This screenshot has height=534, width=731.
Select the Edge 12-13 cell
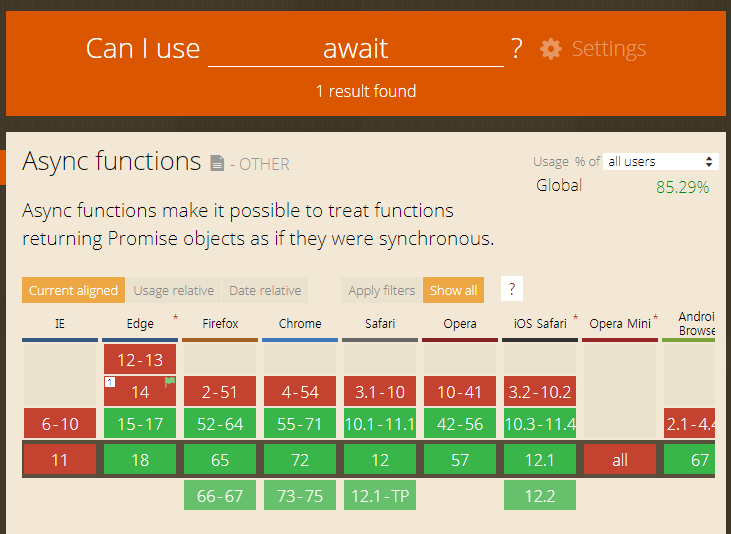point(140,360)
